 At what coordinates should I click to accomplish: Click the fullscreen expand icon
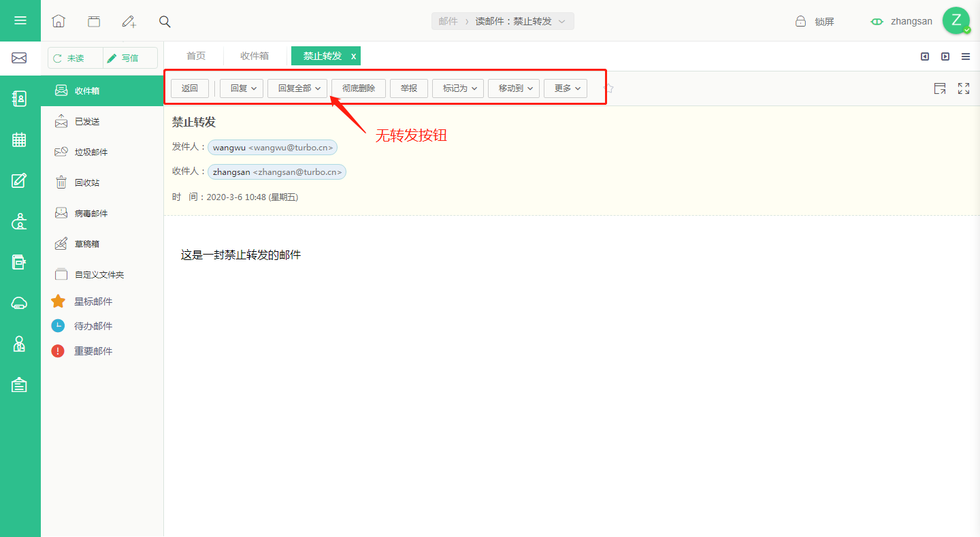[x=964, y=88]
